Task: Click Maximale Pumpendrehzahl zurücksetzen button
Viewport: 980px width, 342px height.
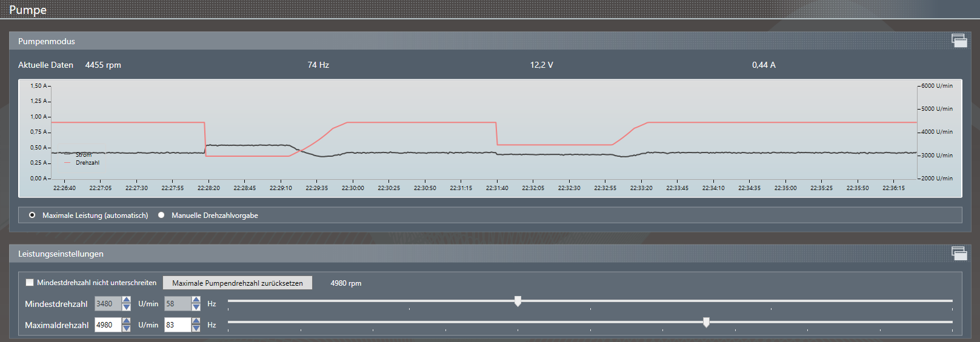Action: pos(238,283)
